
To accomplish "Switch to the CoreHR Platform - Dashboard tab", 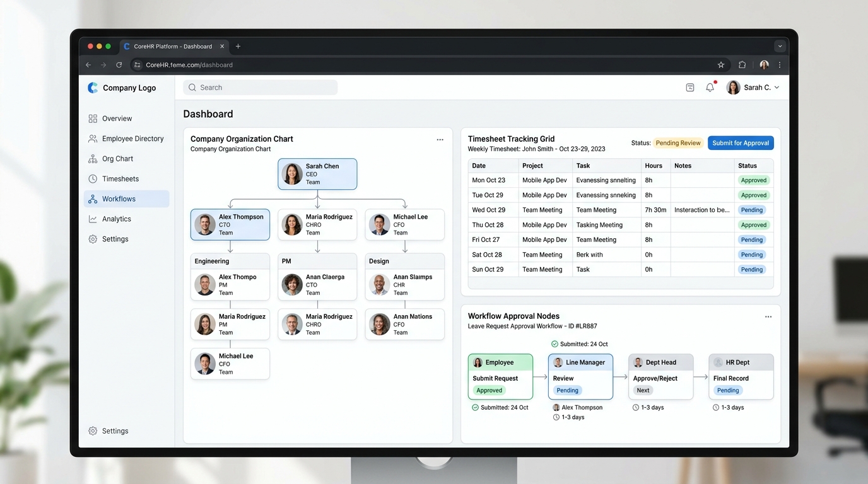I will [173, 46].
